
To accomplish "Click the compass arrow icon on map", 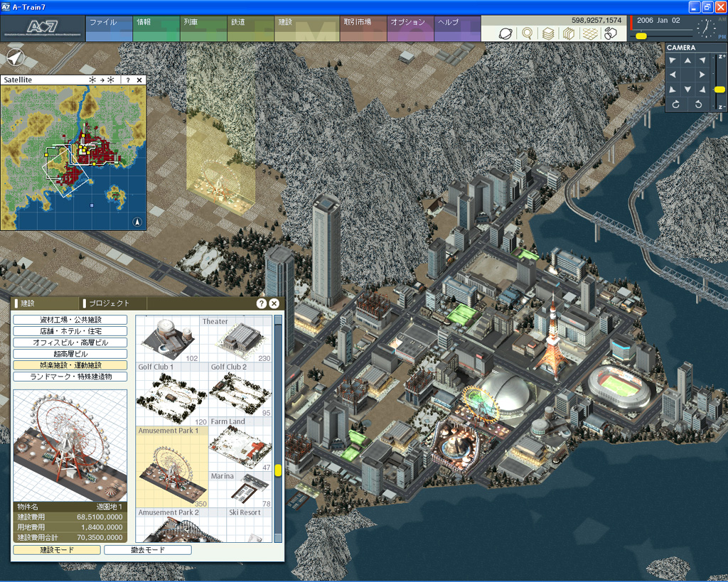I will (x=16, y=58).
